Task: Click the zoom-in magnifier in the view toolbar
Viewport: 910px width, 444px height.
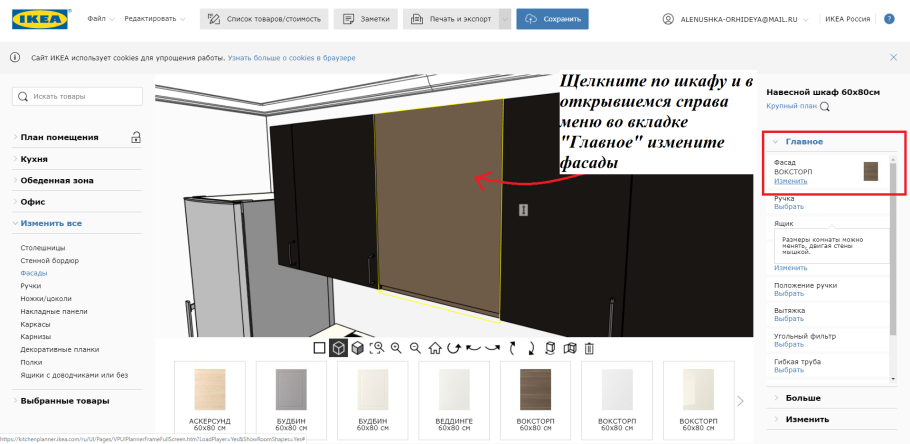Action: coord(396,348)
